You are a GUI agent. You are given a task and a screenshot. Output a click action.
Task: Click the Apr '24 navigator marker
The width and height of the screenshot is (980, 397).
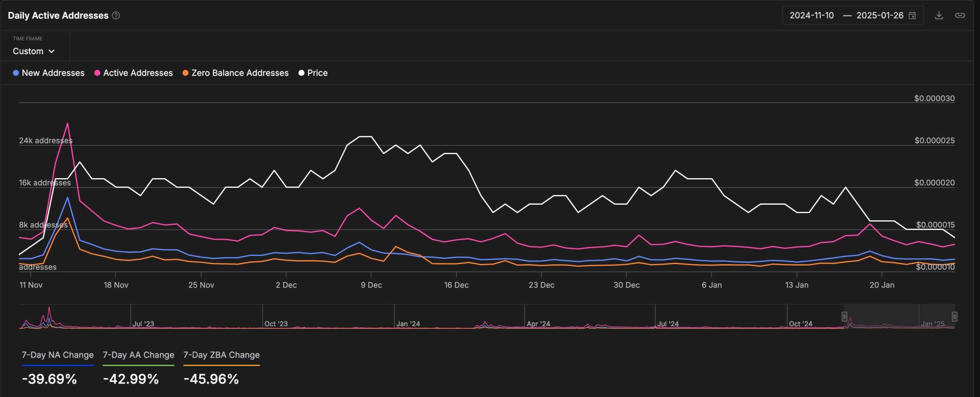(538, 324)
